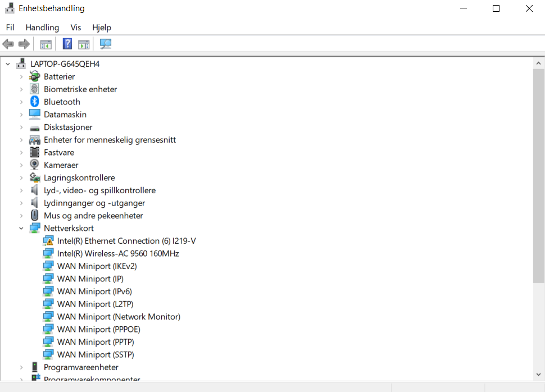Open the Handling menu
The image size is (545, 392).
point(42,28)
